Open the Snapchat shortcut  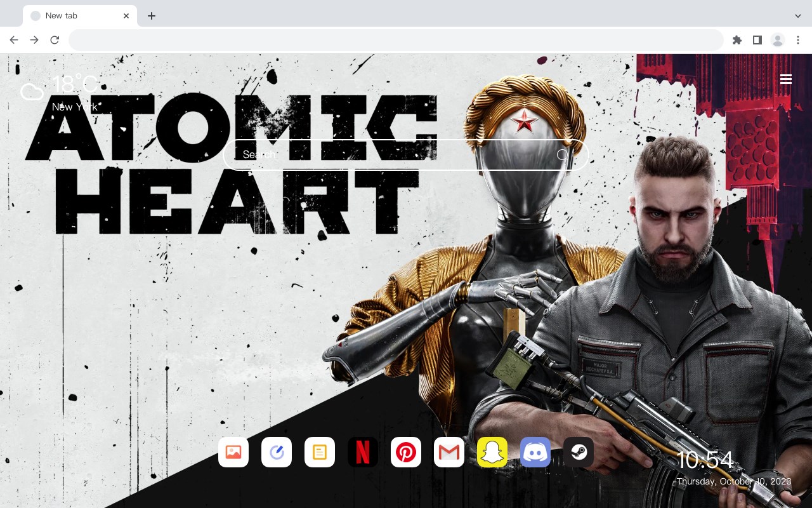(x=492, y=452)
